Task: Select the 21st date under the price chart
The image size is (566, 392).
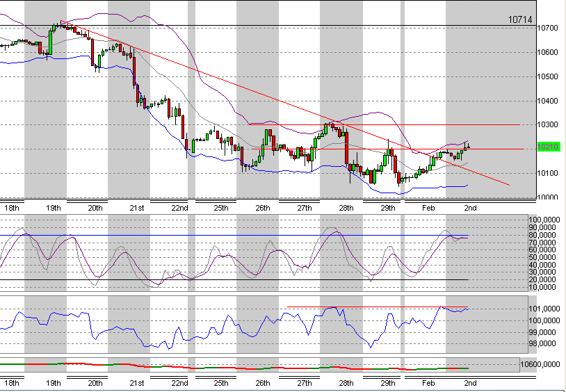Action: (x=137, y=209)
